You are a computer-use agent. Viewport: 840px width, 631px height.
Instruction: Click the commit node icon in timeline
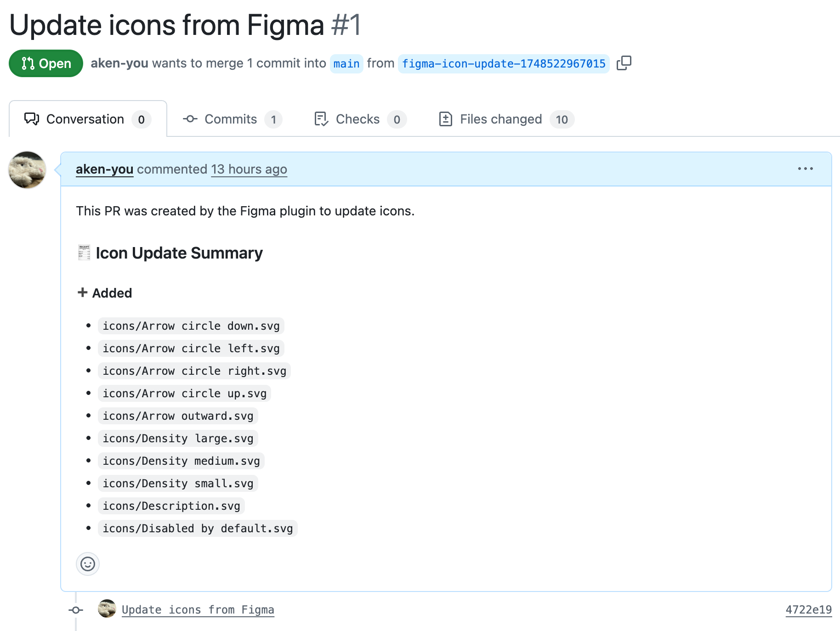point(76,610)
